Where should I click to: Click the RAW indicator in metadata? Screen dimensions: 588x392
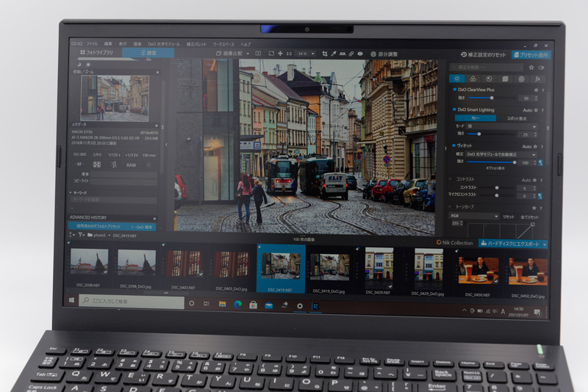[132, 164]
